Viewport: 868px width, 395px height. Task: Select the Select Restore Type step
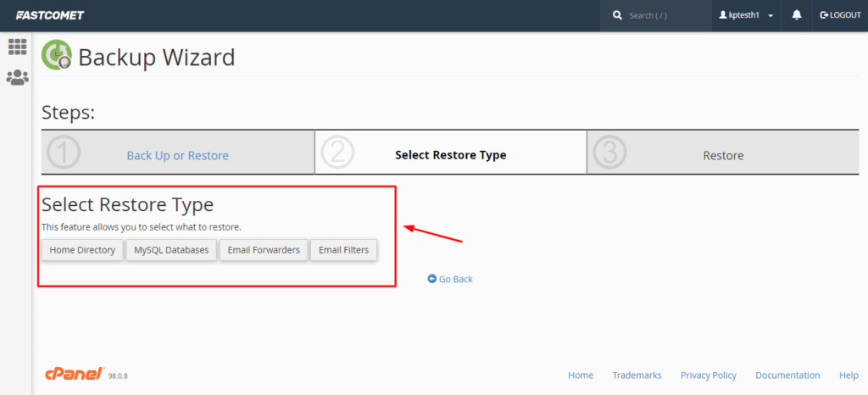click(x=450, y=155)
